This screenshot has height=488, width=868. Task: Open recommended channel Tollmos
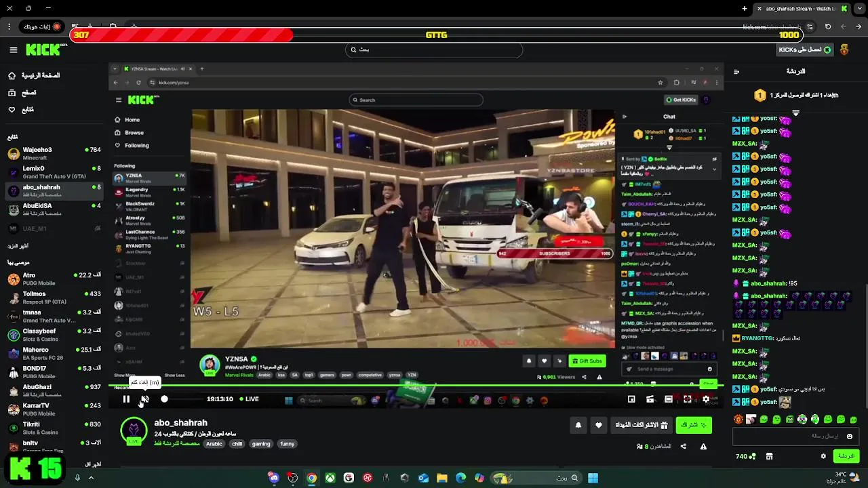[54, 298]
